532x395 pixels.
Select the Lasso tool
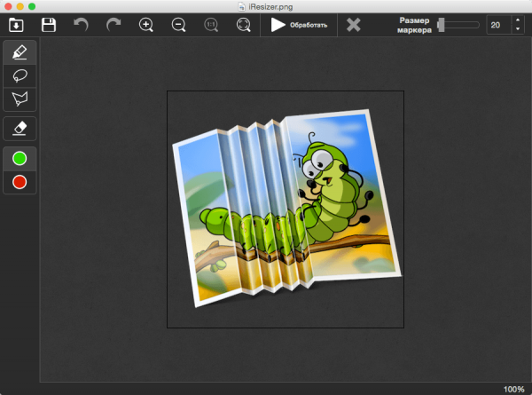click(x=20, y=75)
